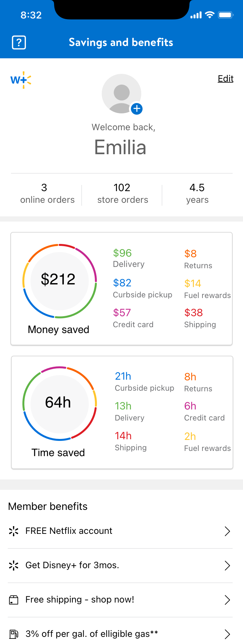Image resolution: width=243 pixels, height=644 pixels.
Task: Open the 3% off per gal. gas chevron
Action: click(x=227, y=634)
